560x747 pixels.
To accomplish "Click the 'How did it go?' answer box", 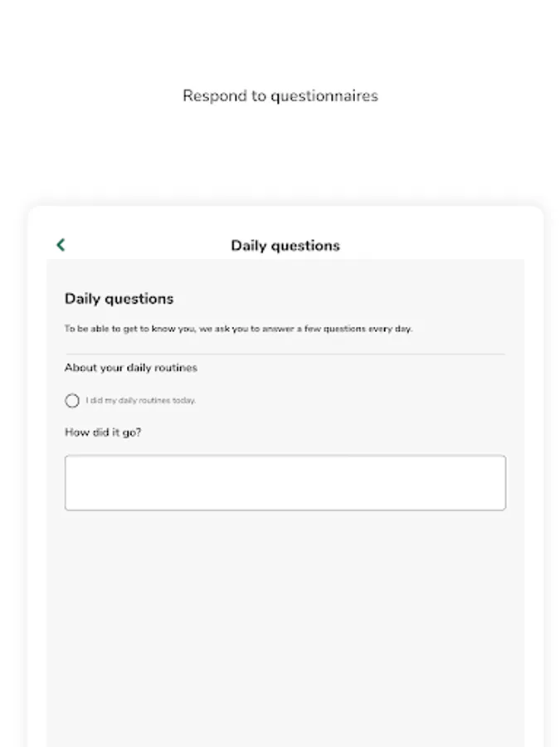I will 285,482.
